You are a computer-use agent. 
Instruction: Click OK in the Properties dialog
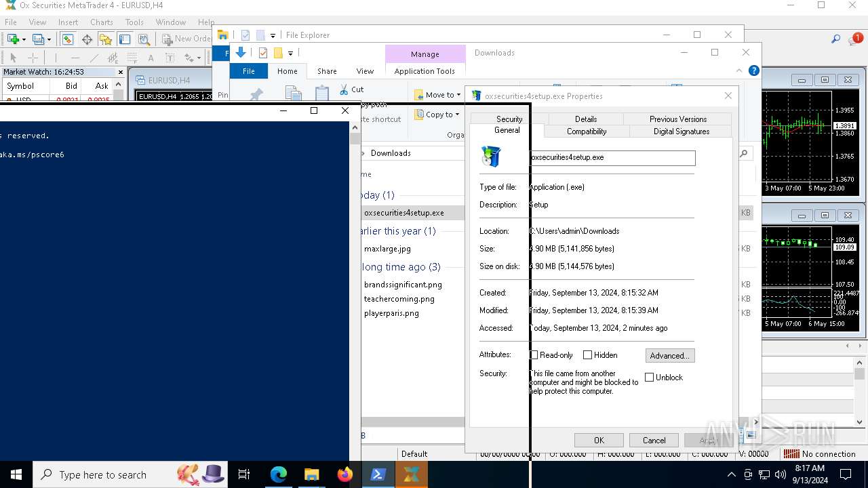(x=599, y=441)
